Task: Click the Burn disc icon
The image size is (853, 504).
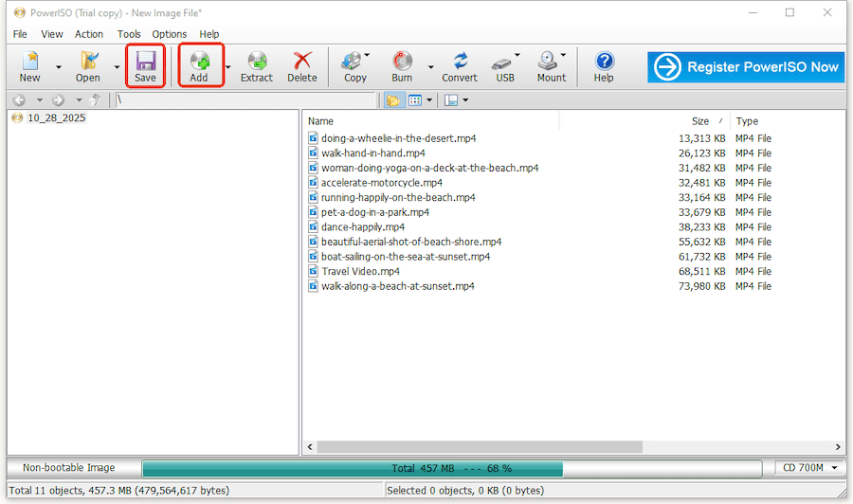Action: (x=403, y=61)
